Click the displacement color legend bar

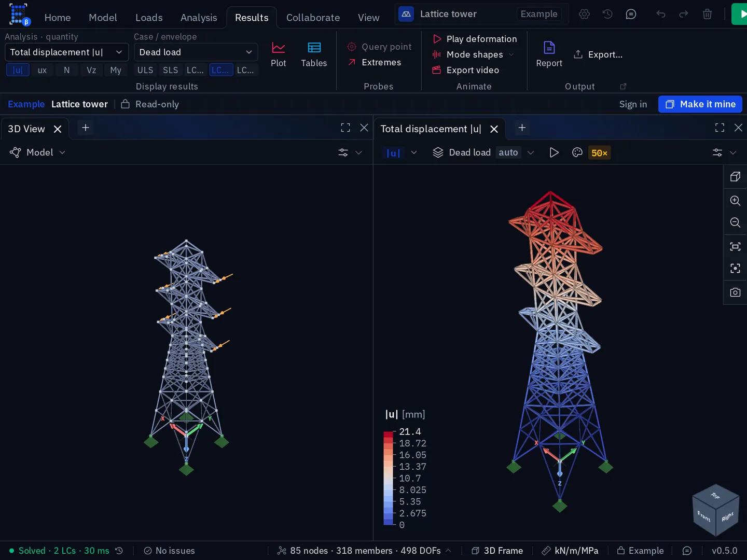[389, 478]
